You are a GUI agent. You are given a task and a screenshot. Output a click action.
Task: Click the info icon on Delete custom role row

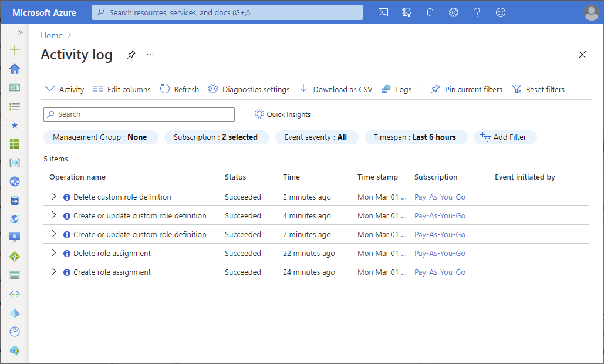coord(67,197)
